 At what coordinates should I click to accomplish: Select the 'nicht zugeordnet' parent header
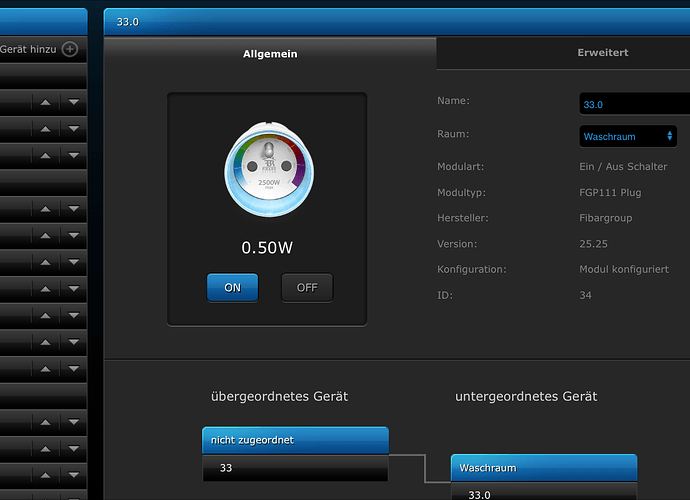click(295, 440)
